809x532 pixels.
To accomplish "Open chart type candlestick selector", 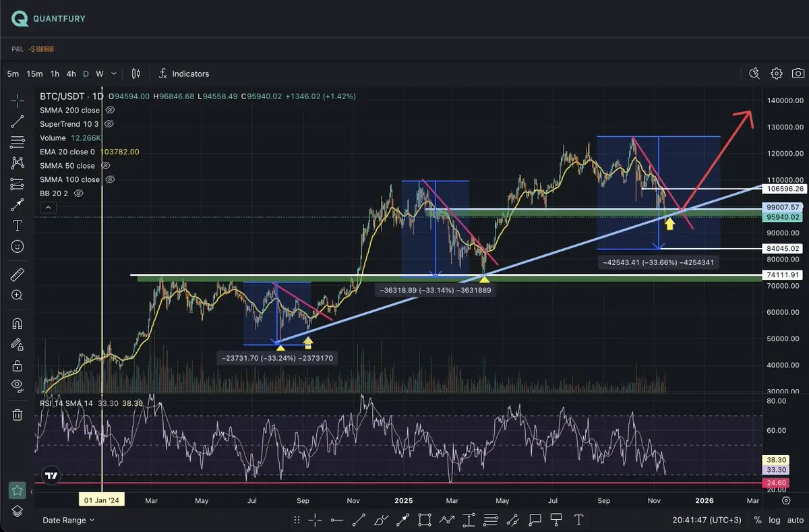I will (x=136, y=73).
